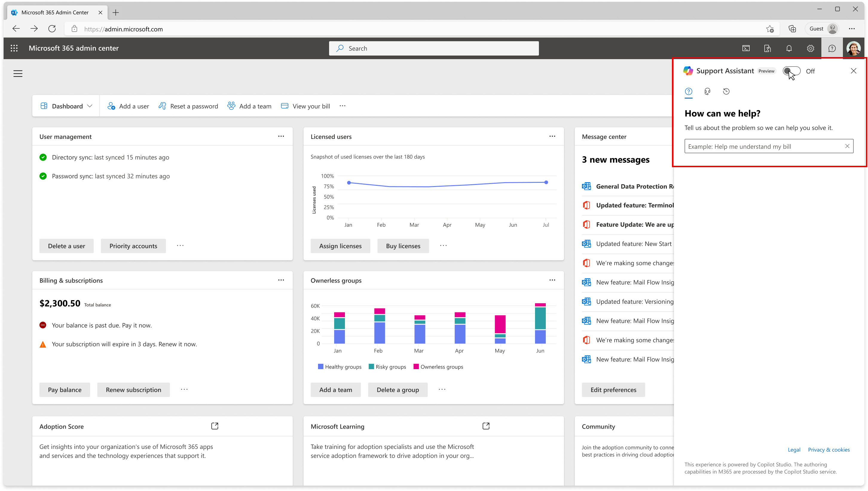Screen dimensions: 868x491
Task: Click the Support Assistant history icon
Action: pyautogui.click(x=726, y=90)
